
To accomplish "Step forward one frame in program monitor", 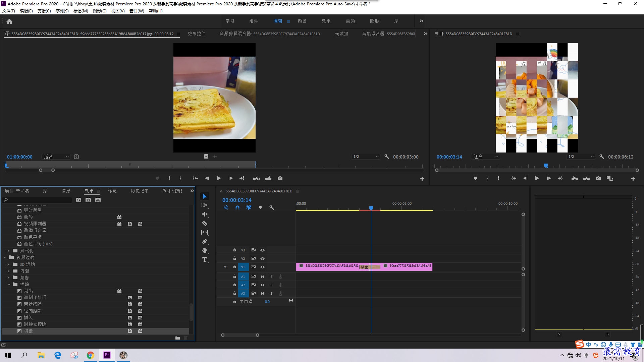I will pyautogui.click(x=549, y=178).
